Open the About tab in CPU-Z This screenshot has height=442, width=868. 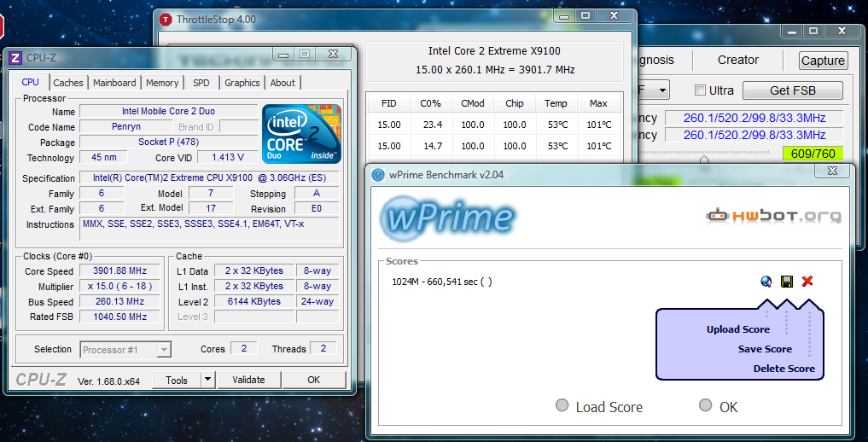(283, 83)
